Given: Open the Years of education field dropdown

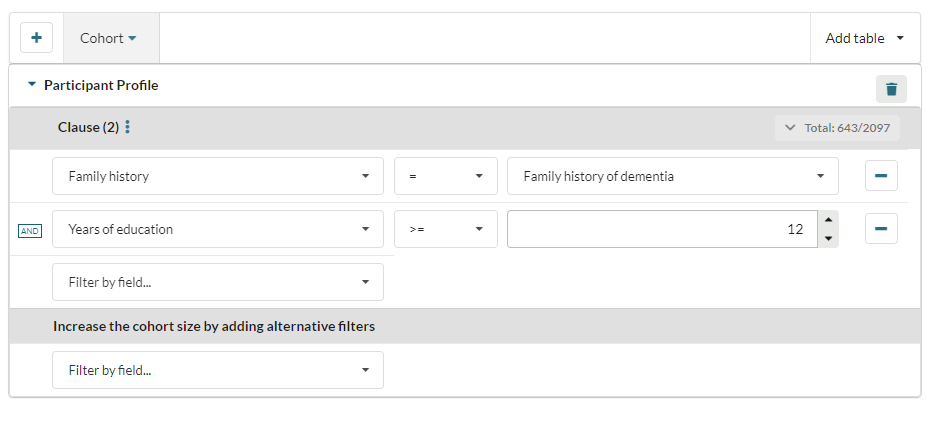Looking at the screenshot, I should pos(217,229).
